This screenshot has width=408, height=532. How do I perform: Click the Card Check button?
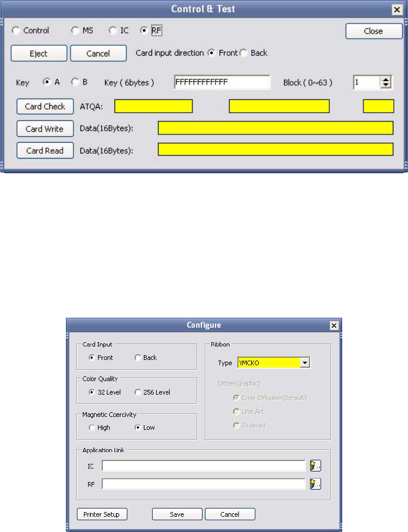click(x=45, y=106)
